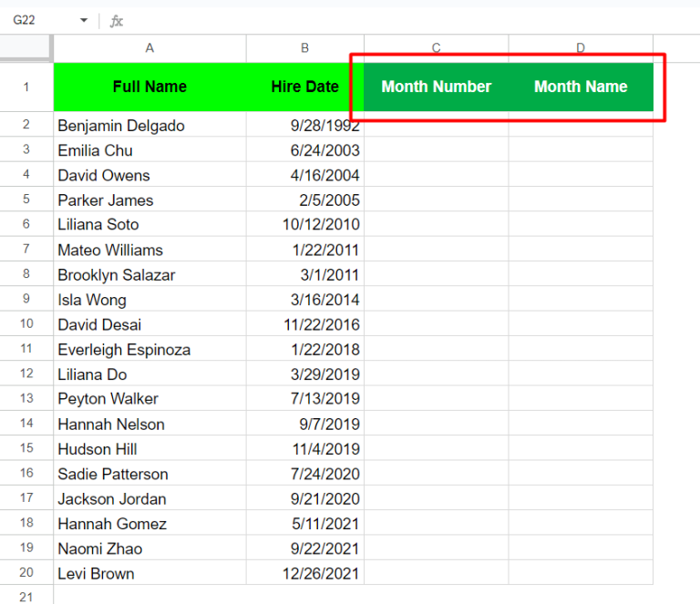
Task: Select row 1 header
Action: [x=26, y=87]
